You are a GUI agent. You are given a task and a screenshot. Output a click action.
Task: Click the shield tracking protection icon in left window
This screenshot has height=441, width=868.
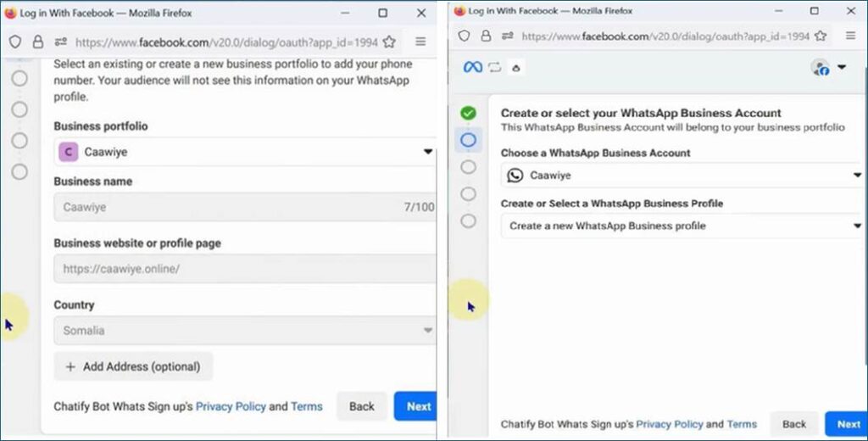coord(15,42)
